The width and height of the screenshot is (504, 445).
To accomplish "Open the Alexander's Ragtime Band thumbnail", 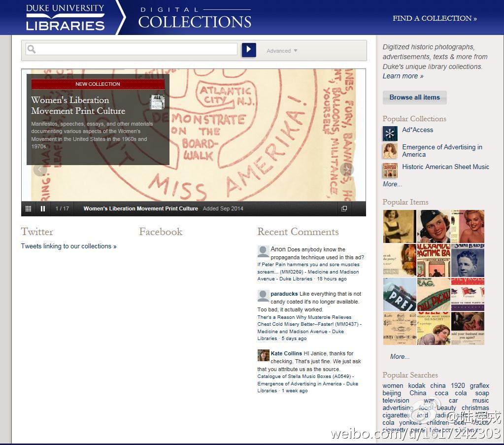I will 434,260.
